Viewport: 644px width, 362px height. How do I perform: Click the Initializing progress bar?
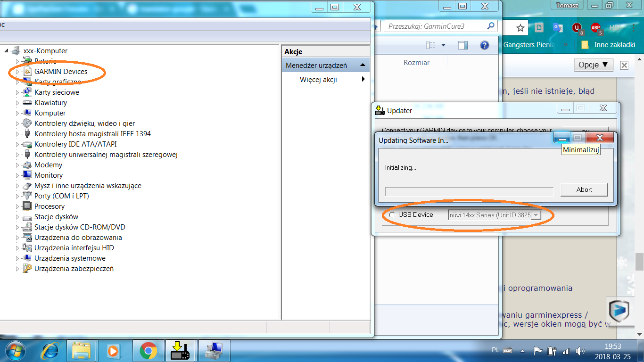(x=470, y=191)
